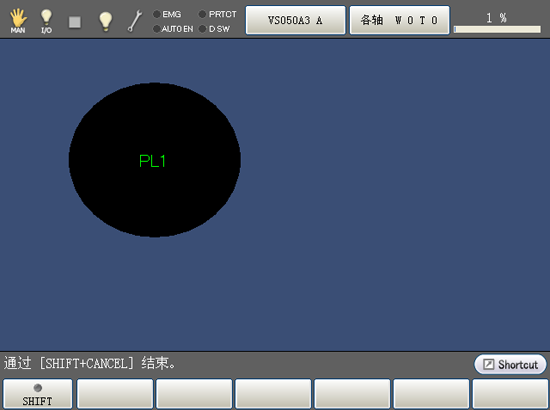
Task: Open the 1 % speed setting
Action: click(x=496, y=18)
